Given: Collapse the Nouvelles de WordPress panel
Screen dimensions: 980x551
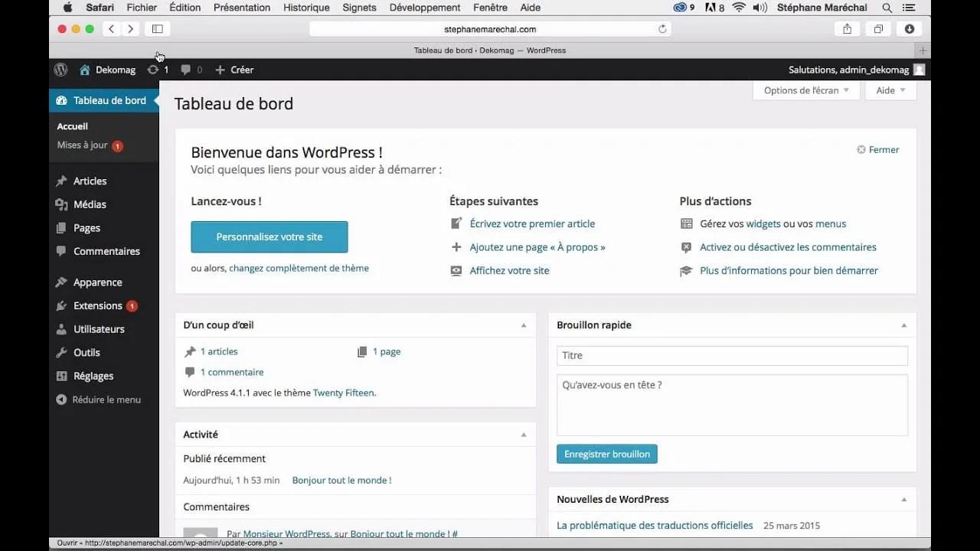Looking at the screenshot, I should 903,500.
